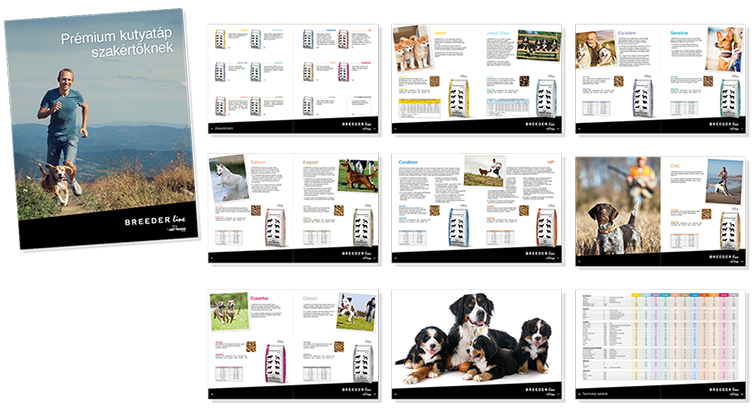Viewport: 756px width, 418px height.
Task: Open the brochure cover with the running man
Action: (x=101, y=129)
